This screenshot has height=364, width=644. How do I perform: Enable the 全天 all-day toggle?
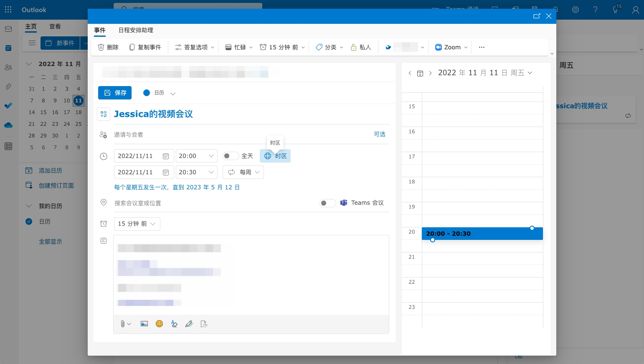(231, 155)
